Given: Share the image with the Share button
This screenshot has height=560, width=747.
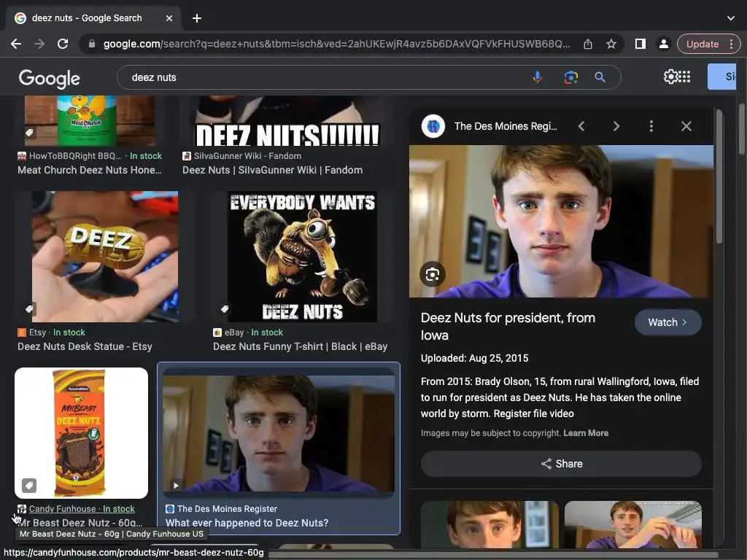Looking at the screenshot, I should tap(561, 464).
